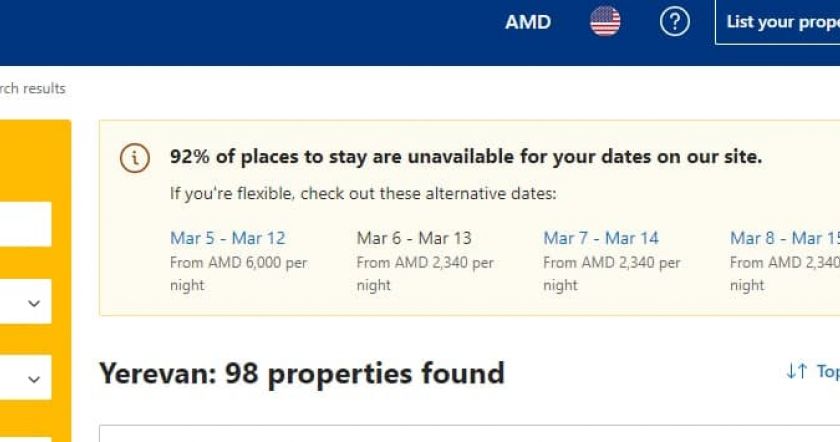Open the AMD currency selector

(x=528, y=22)
